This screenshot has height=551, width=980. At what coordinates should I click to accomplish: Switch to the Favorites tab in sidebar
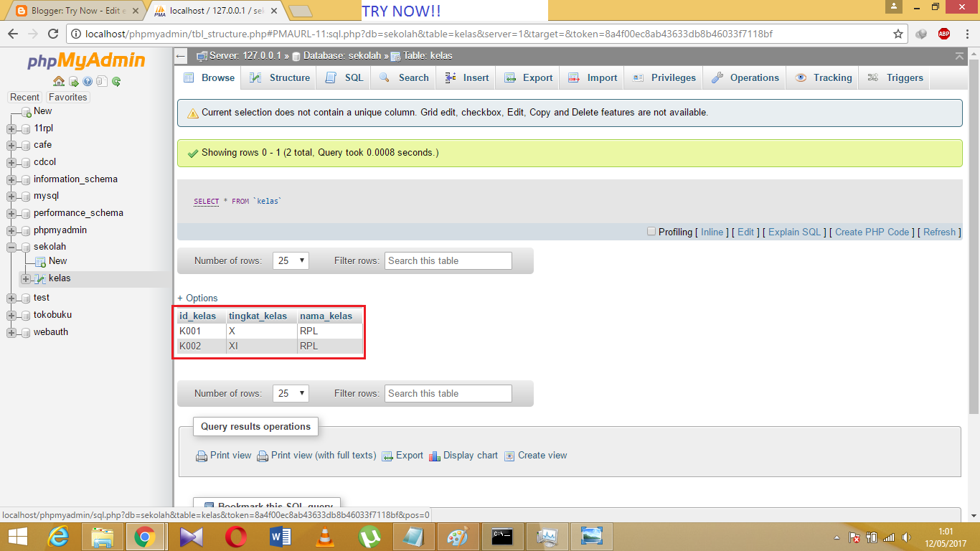[67, 97]
